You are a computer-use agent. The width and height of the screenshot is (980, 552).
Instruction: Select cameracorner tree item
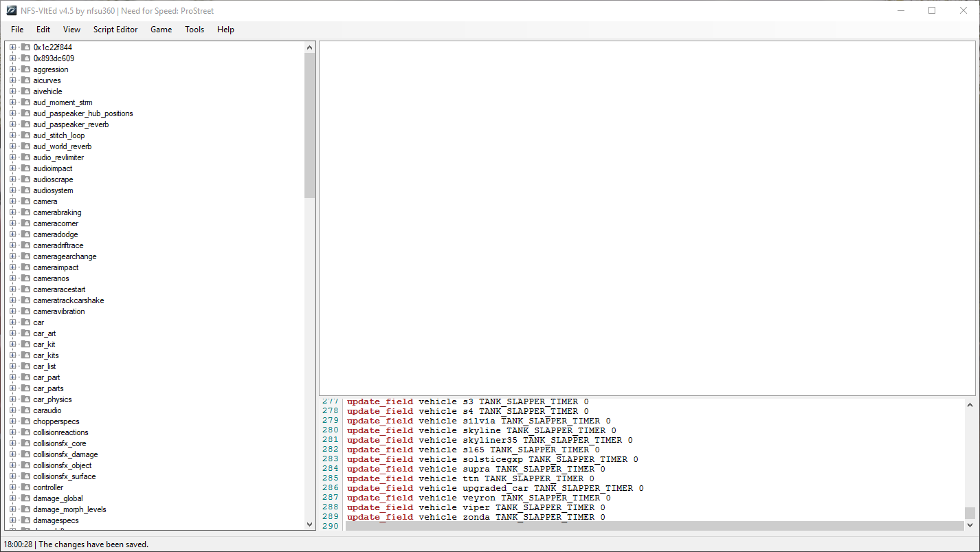tap(56, 223)
